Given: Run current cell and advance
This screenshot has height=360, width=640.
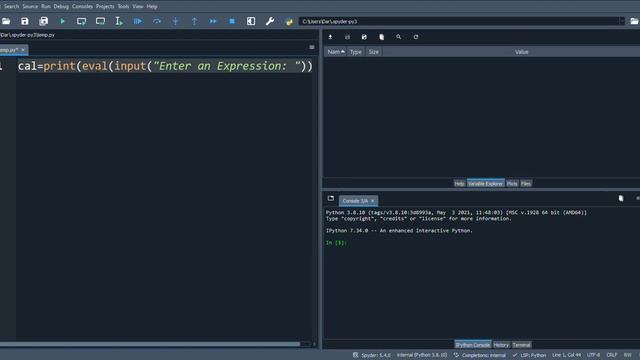Looking at the screenshot, I should tap(100, 21).
